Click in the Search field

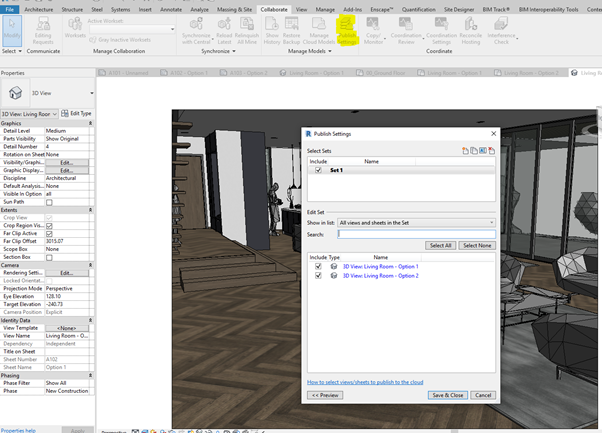click(417, 234)
